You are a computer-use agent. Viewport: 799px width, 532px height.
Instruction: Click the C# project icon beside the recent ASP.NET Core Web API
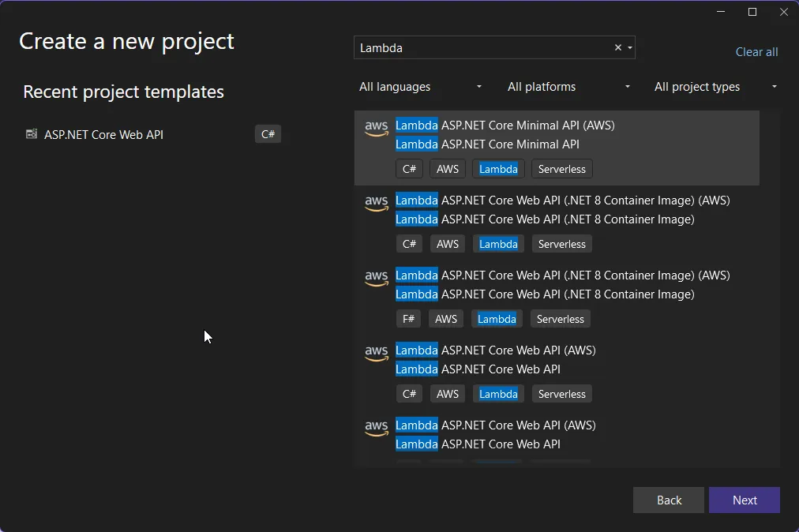tap(31, 134)
